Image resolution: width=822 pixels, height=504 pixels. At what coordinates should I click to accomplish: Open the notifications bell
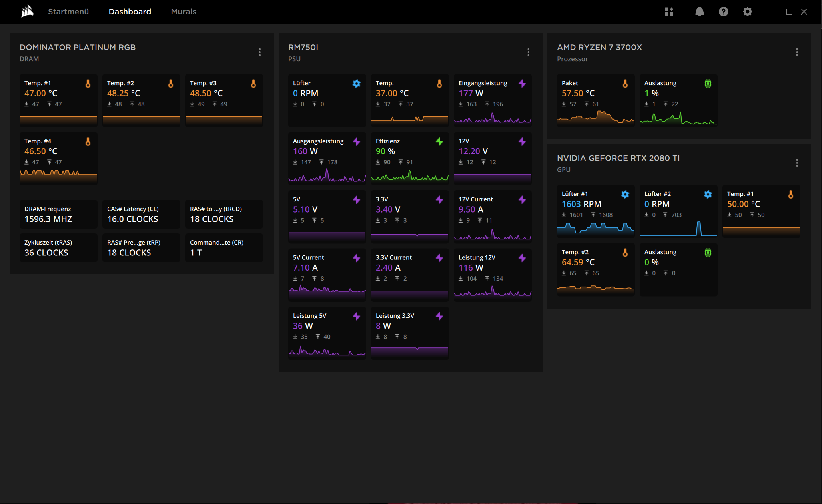point(699,12)
